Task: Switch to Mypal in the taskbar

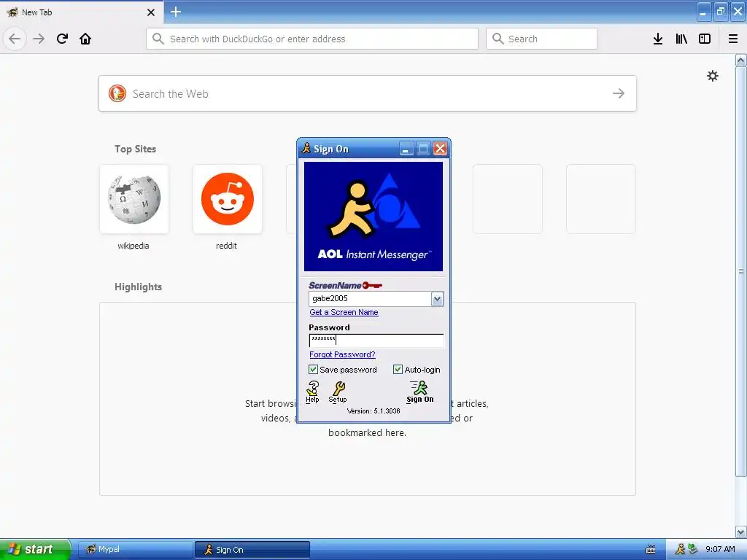Action: pos(135,550)
